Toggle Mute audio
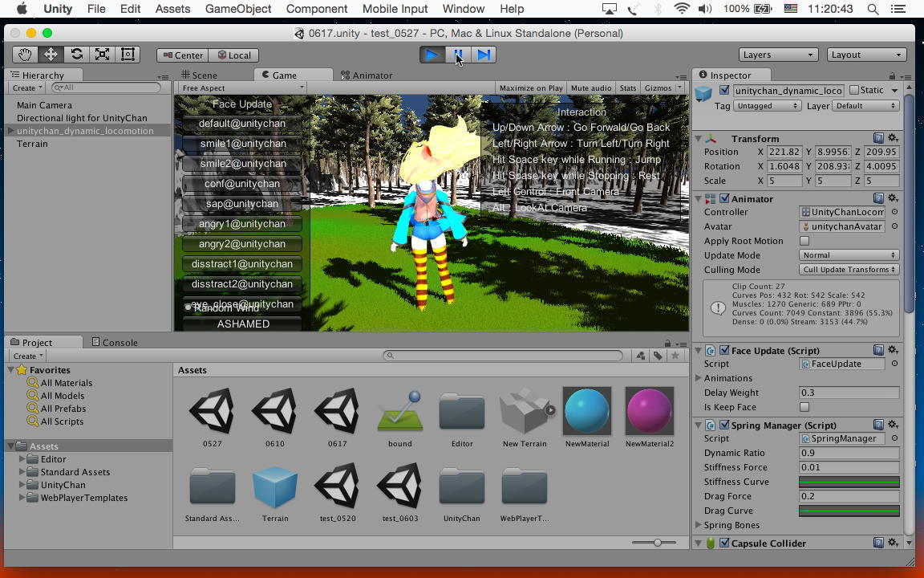 [x=591, y=88]
